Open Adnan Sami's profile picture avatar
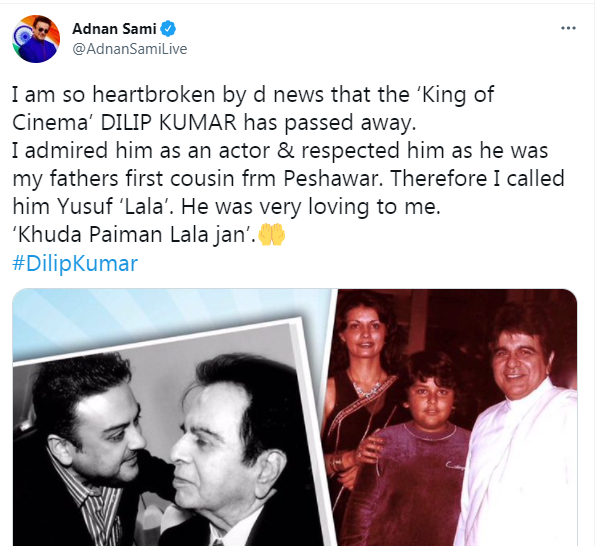The width and height of the screenshot is (600, 546). pyautogui.click(x=36, y=38)
